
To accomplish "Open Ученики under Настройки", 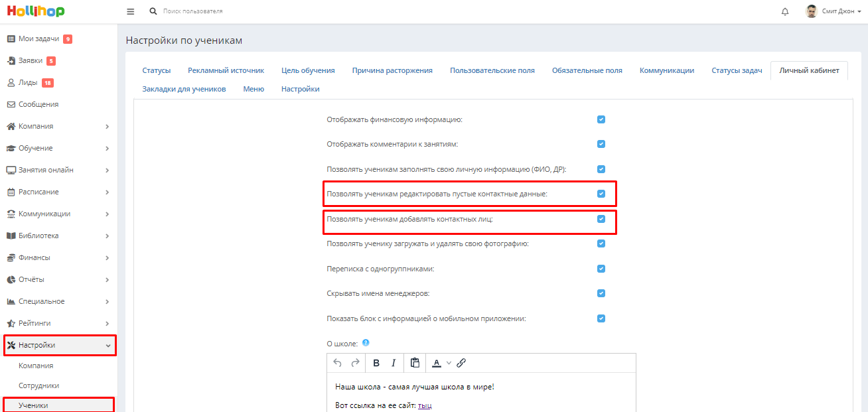I will pyautogui.click(x=33, y=405).
